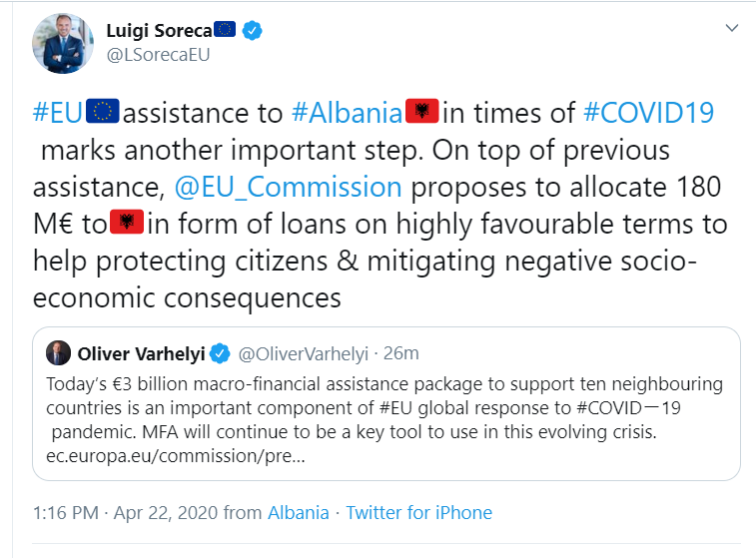Image resolution: width=756 pixels, height=558 pixels.
Task: Click Albania flag emoji after #Albania
Action: tap(422, 112)
